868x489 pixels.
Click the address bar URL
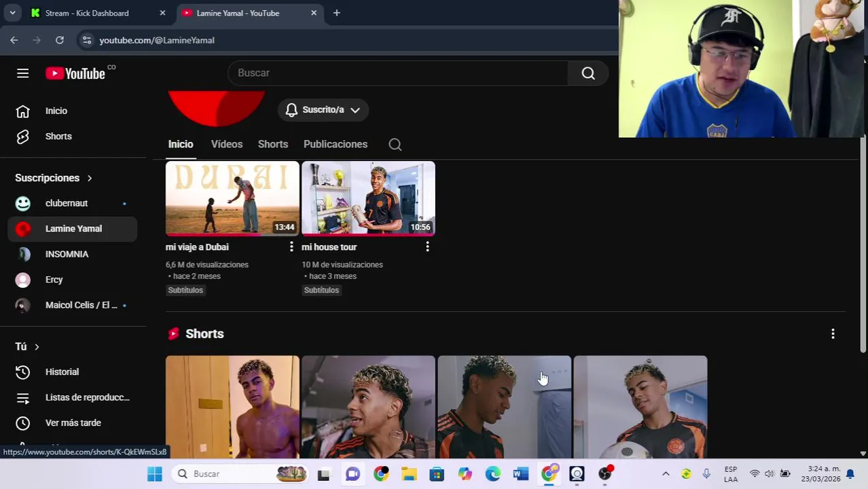tap(157, 40)
